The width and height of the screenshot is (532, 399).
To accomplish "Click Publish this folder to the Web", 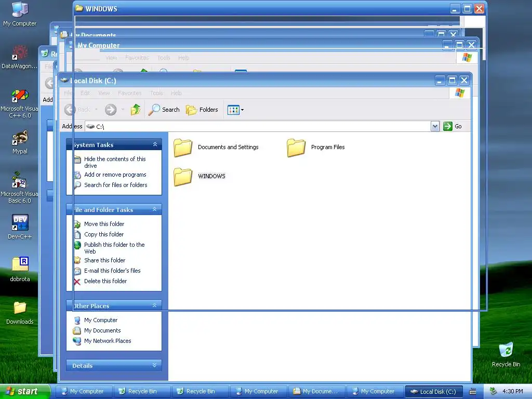I will (x=114, y=248).
